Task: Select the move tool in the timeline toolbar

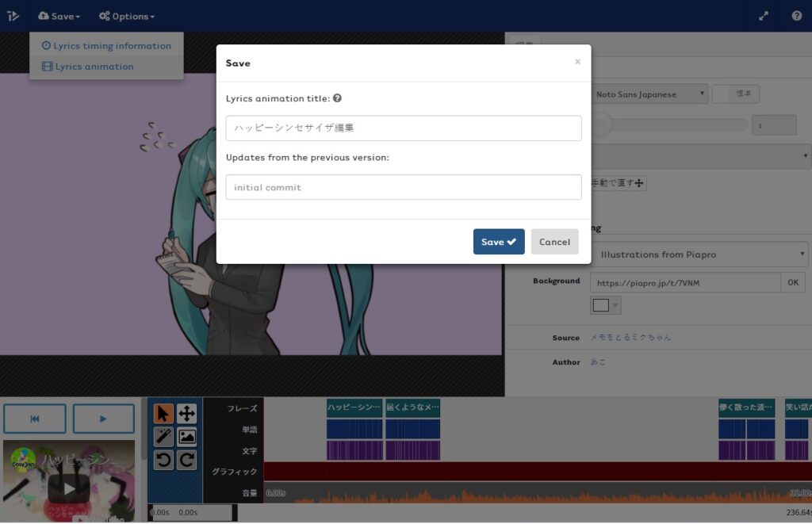Action: click(x=188, y=414)
